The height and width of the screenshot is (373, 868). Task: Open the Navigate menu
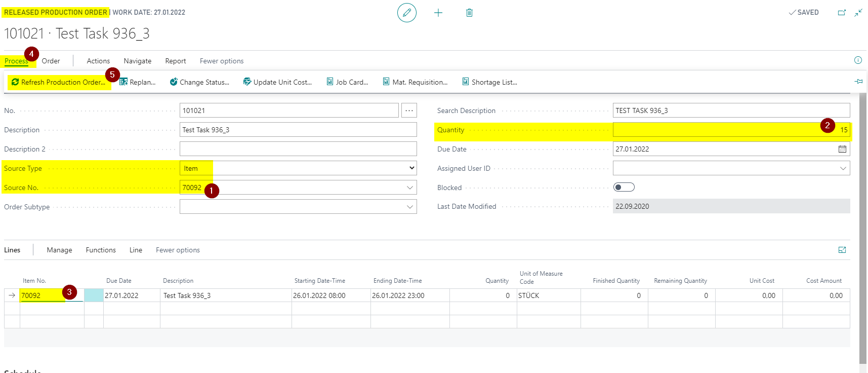tap(137, 61)
